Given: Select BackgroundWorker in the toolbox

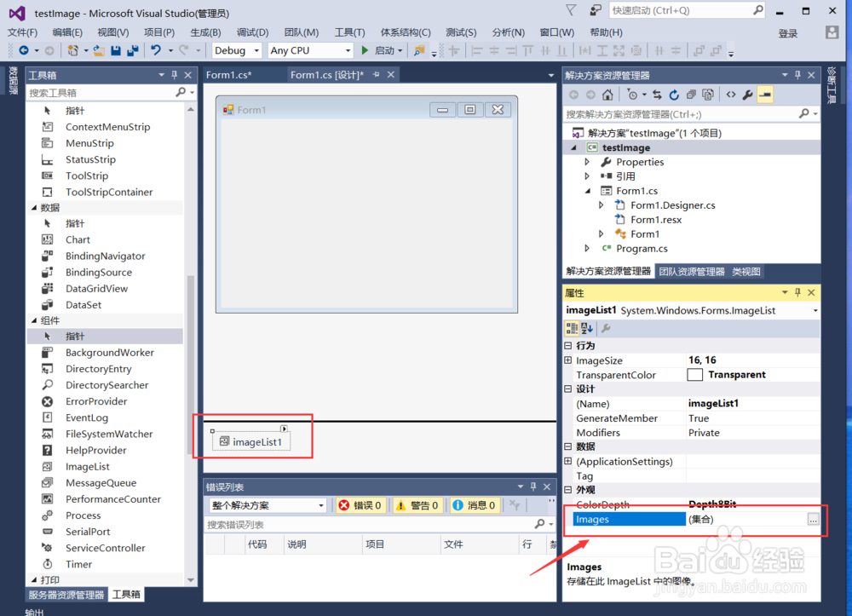Looking at the screenshot, I should [x=110, y=353].
